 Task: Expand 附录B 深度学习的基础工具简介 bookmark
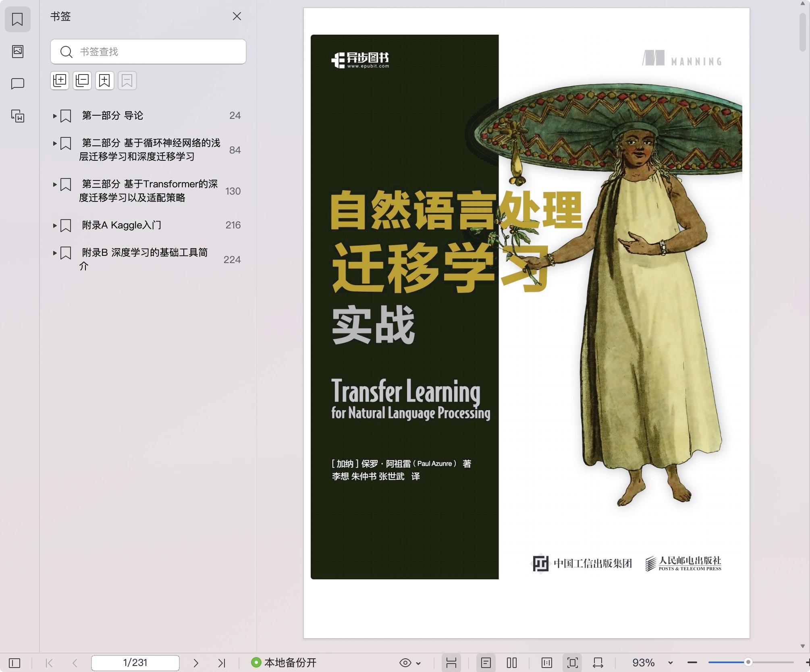click(55, 253)
